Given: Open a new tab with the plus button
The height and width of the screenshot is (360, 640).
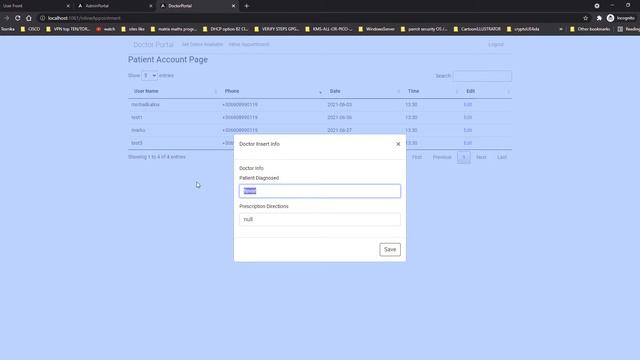Looking at the screenshot, I should point(247,6).
